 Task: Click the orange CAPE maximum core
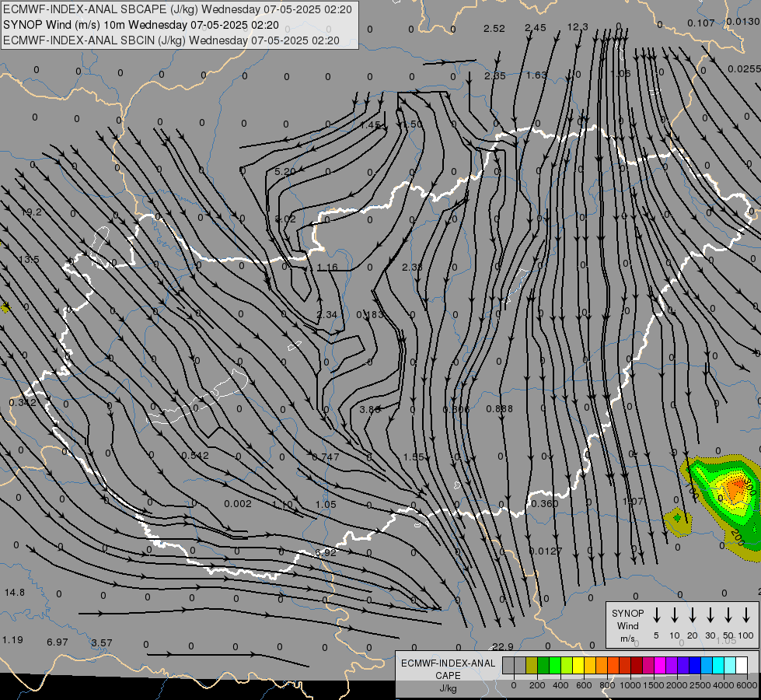coord(737,486)
